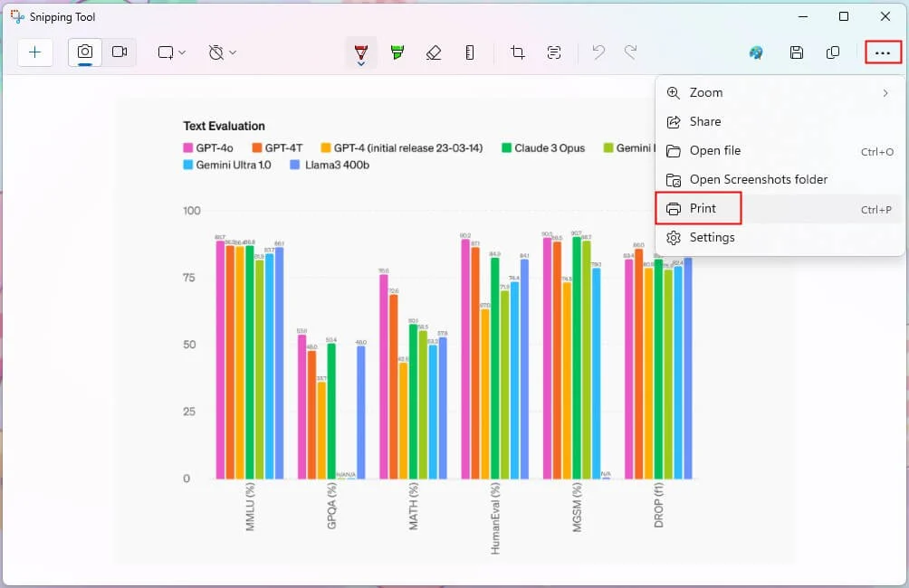Click the Ctrl+O shortcut text
The image size is (909, 588).
[x=877, y=152]
